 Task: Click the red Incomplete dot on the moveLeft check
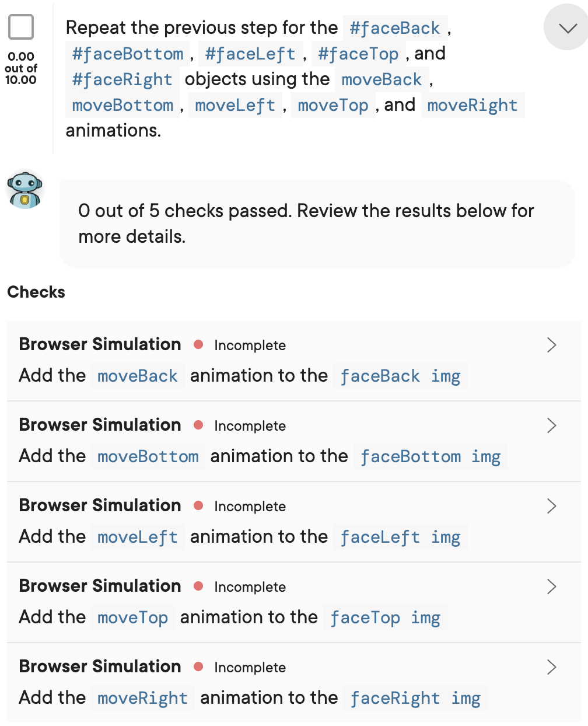(199, 506)
